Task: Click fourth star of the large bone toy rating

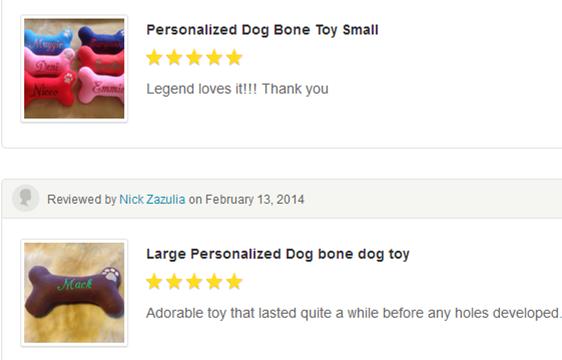Action: coord(214,281)
